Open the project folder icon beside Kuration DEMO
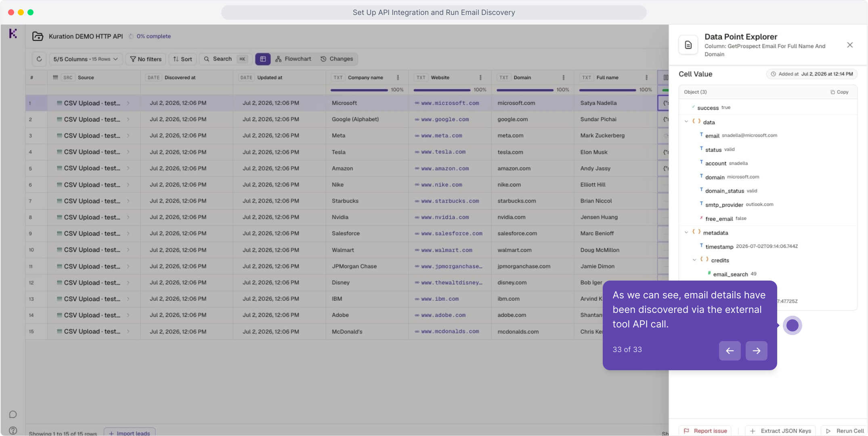Image resolution: width=868 pixels, height=436 pixels. [38, 36]
